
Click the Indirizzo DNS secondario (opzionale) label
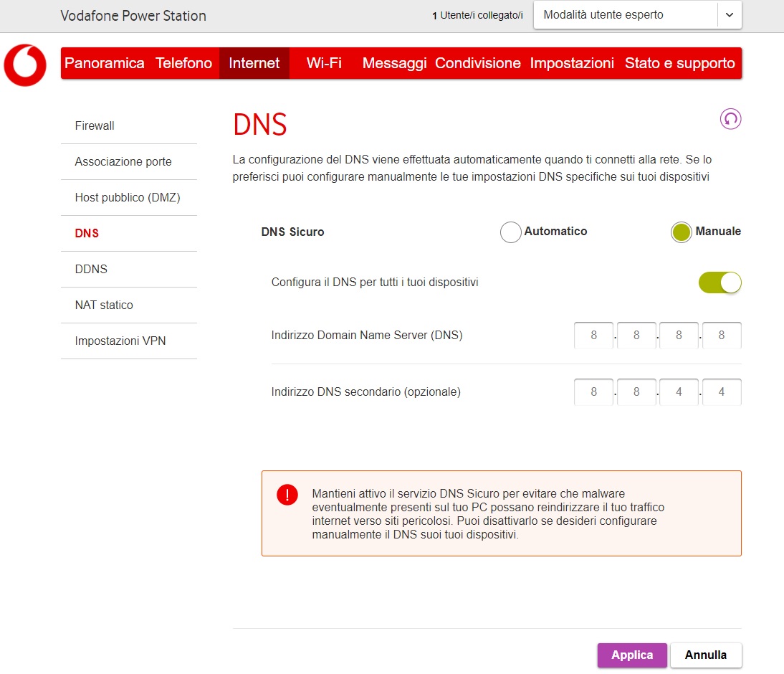366,391
